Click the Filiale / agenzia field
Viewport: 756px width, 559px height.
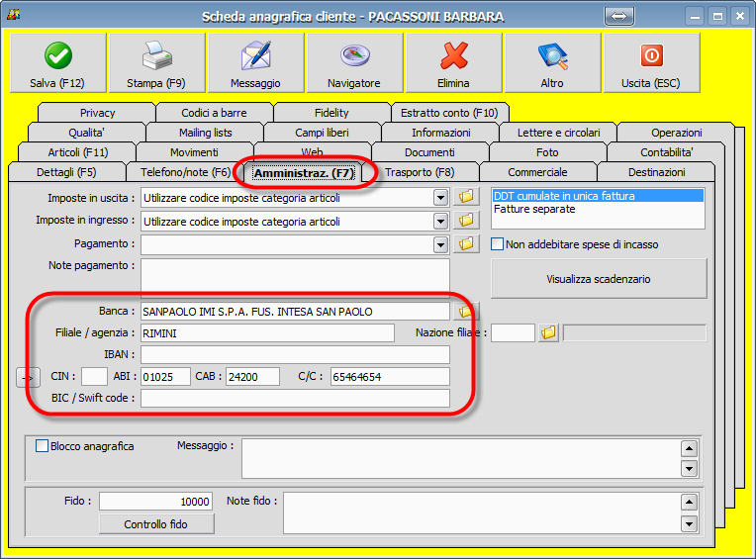pyautogui.click(x=267, y=333)
